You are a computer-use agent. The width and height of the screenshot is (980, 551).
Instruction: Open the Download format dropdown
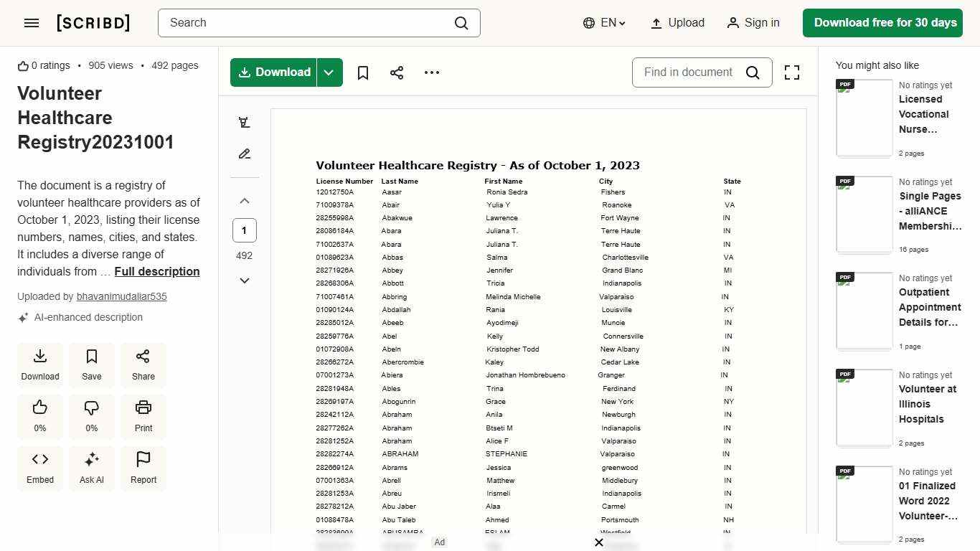pyautogui.click(x=329, y=72)
